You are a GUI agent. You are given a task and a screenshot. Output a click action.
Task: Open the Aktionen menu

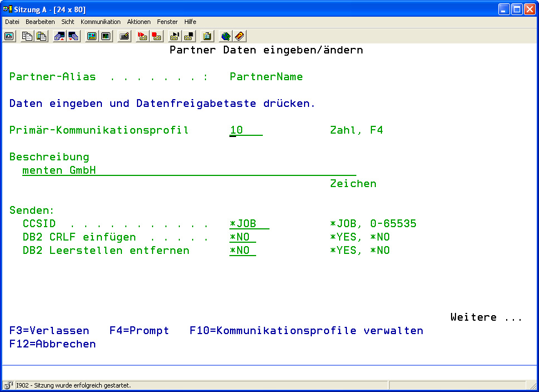pyautogui.click(x=139, y=22)
